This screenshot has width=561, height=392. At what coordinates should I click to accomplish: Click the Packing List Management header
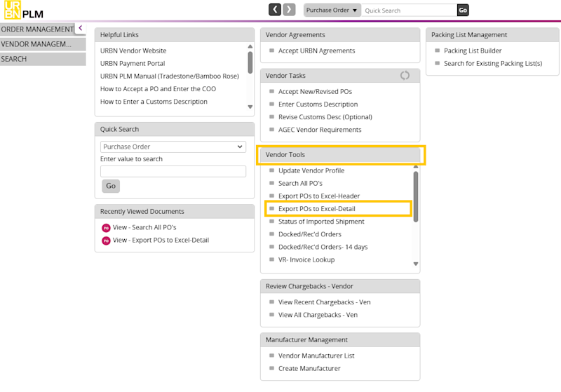point(492,34)
